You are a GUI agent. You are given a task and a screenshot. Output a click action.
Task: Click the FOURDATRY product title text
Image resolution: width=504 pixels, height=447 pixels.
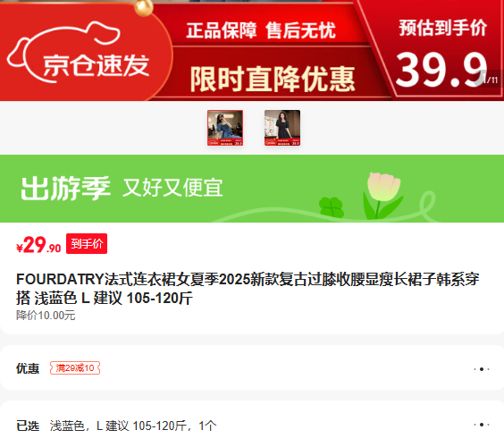click(248, 289)
